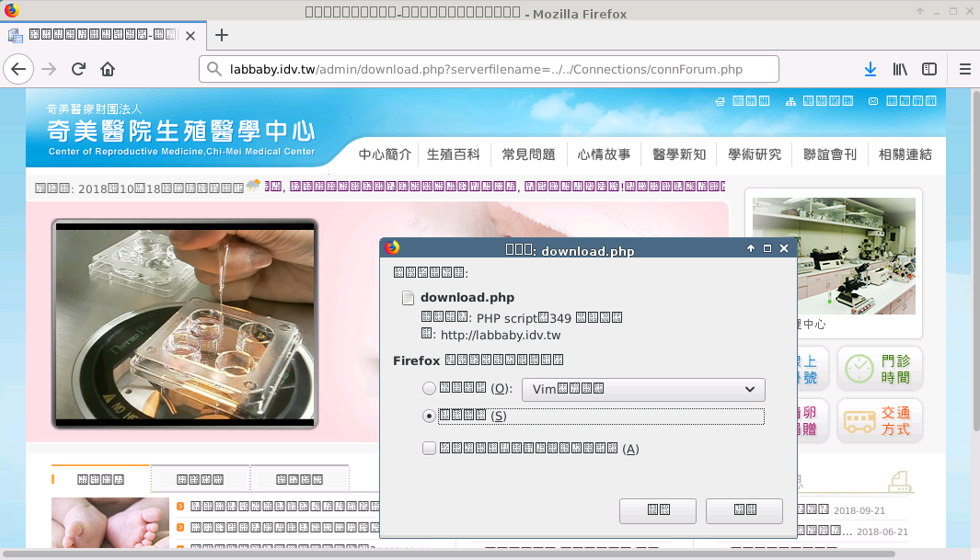Open the 相關連結 menu
This screenshot has height=560, width=980.
pyautogui.click(x=905, y=154)
